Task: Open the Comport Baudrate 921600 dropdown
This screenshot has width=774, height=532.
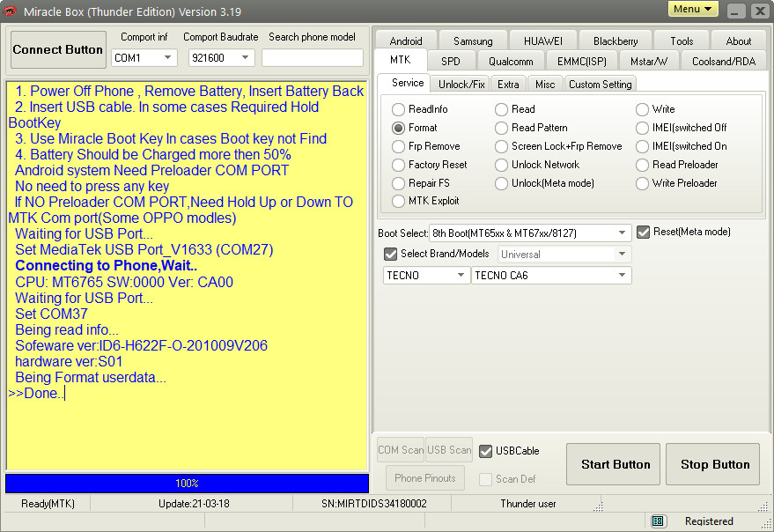Action: (222, 58)
